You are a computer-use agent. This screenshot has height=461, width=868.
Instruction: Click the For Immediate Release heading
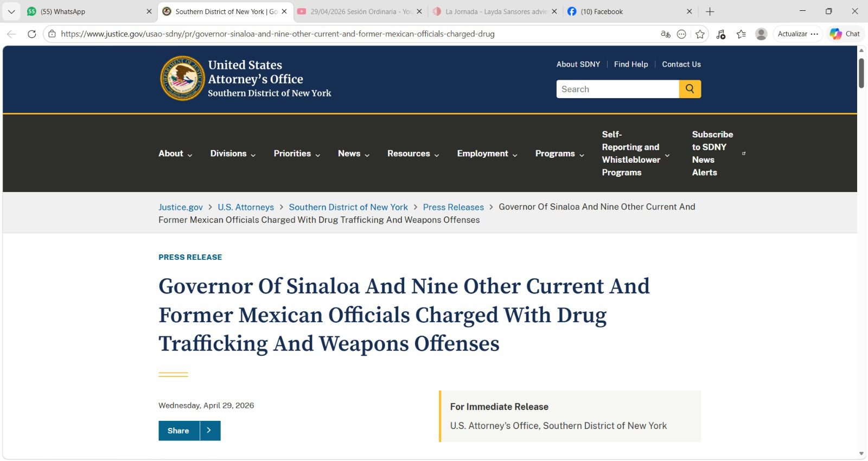(499, 407)
